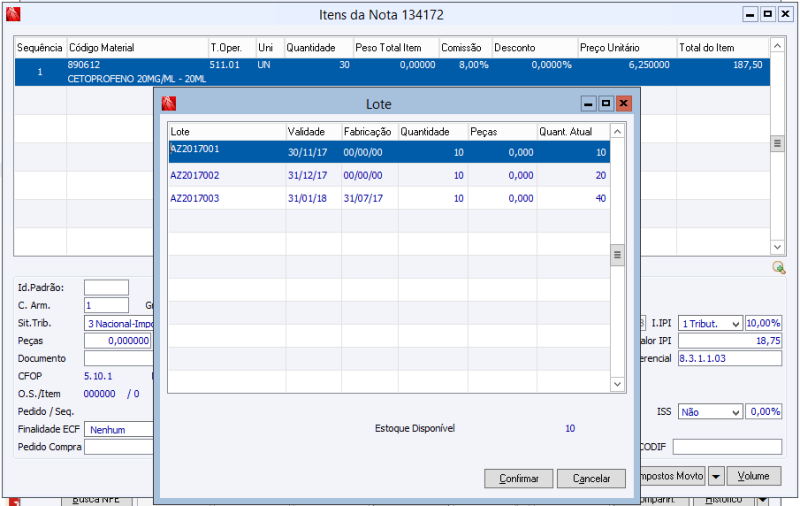This screenshot has width=800, height=506.
Task: Click the Valor IPI field 18,75
Action: [730, 341]
